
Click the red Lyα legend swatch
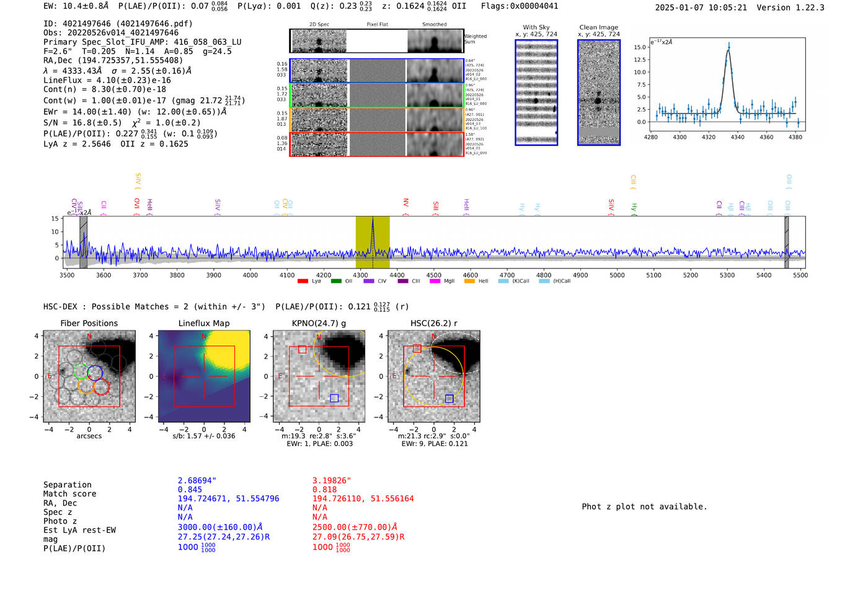pyautogui.click(x=303, y=281)
